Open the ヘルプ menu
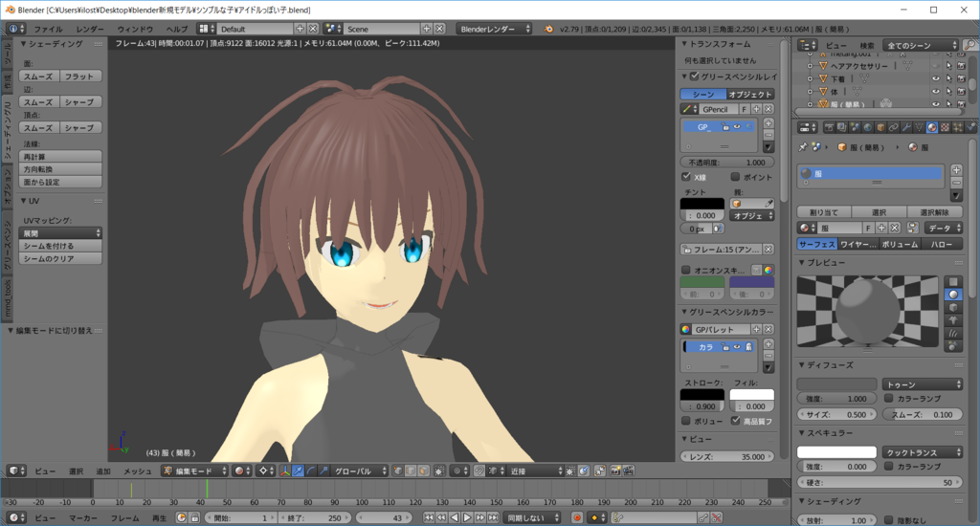Image resolution: width=980 pixels, height=526 pixels. pos(177,29)
